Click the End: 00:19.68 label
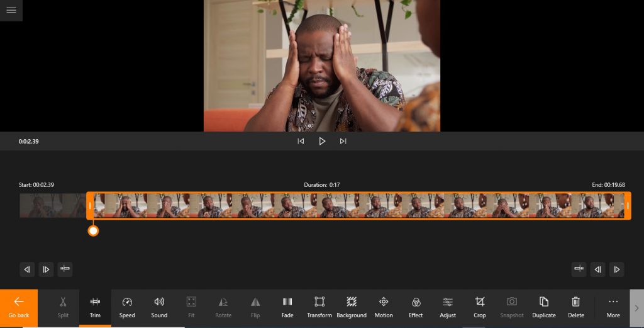644x328 pixels. click(608, 185)
